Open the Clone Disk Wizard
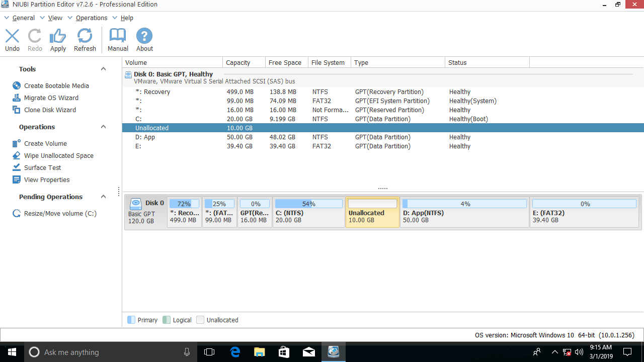This screenshot has width=644, height=362. coord(50,110)
